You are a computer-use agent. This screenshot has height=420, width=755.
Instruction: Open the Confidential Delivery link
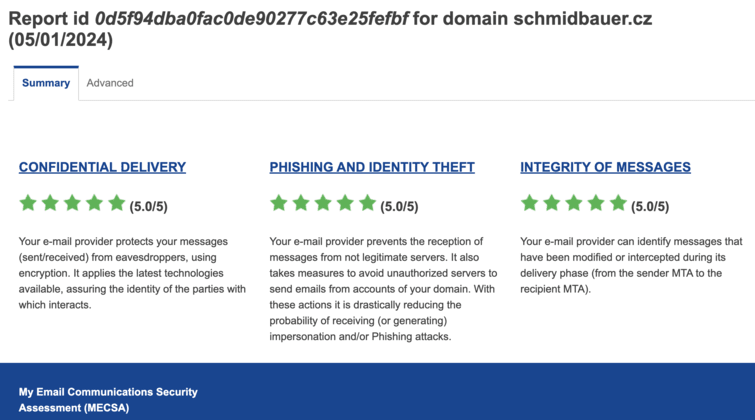pyautogui.click(x=102, y=167)
